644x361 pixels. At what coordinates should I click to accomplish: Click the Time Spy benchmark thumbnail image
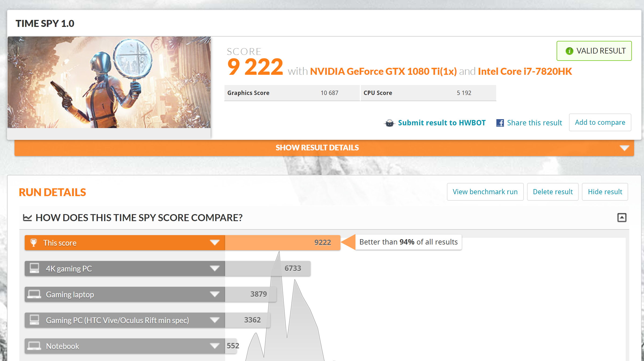109,82
